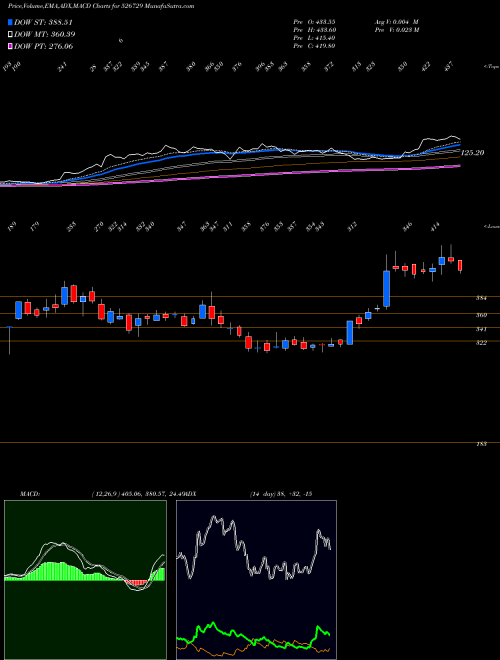
Task: Click the '183' price level label
Action: 481,444
